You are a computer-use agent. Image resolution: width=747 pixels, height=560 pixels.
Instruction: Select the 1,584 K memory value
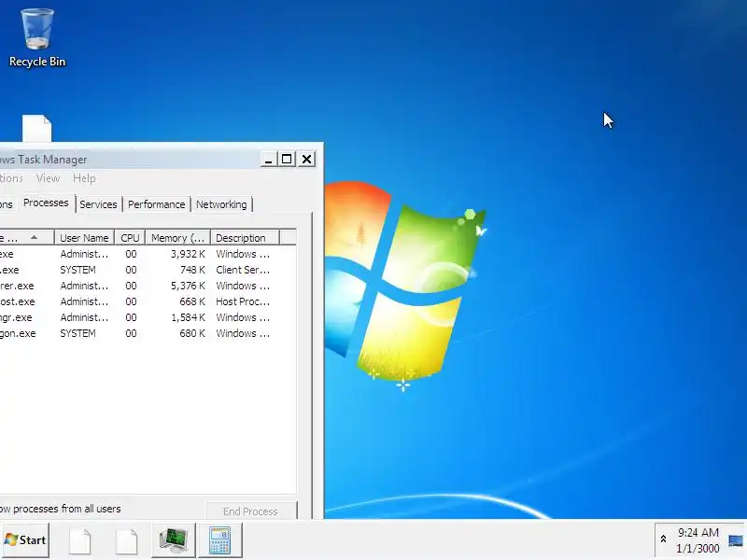click(188, 317)
